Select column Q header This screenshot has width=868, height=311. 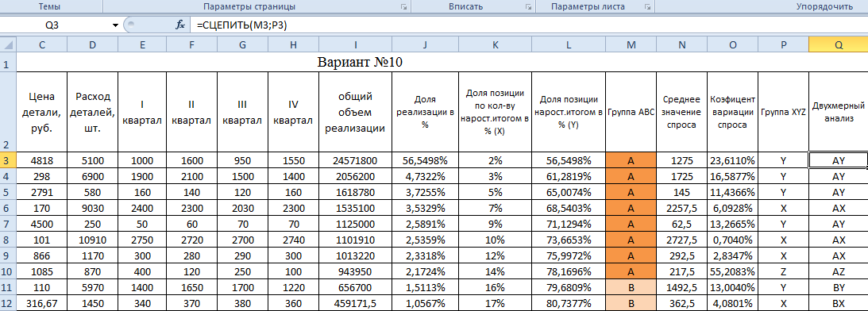point(838,45)
